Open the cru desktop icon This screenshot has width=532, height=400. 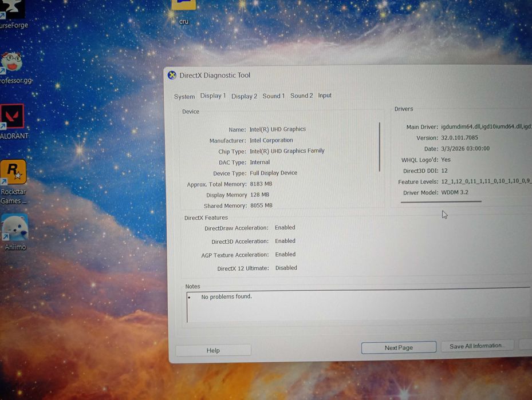pyautogui.click(x=184, y=12)
